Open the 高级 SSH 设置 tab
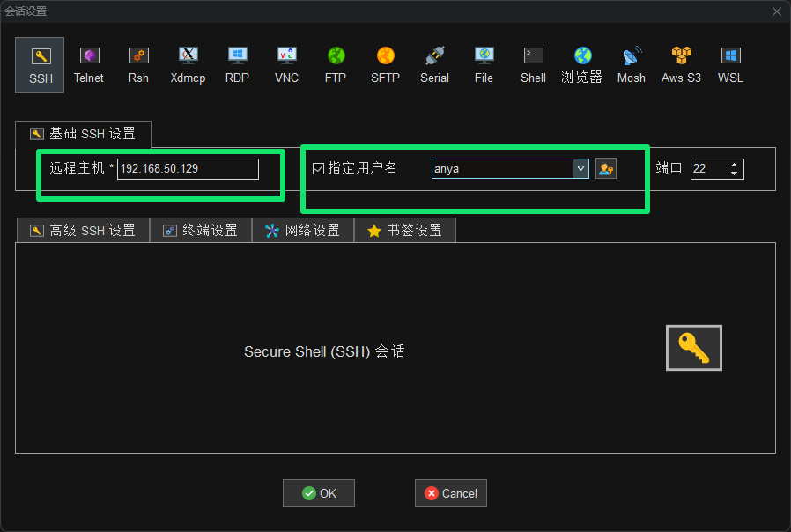This screenshot has height=532, width=791. click(x=83, y=231)
